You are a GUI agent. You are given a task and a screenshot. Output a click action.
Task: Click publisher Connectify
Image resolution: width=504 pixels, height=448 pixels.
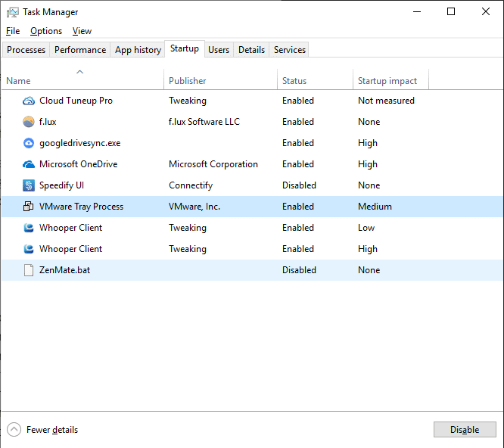coord(191,185)
